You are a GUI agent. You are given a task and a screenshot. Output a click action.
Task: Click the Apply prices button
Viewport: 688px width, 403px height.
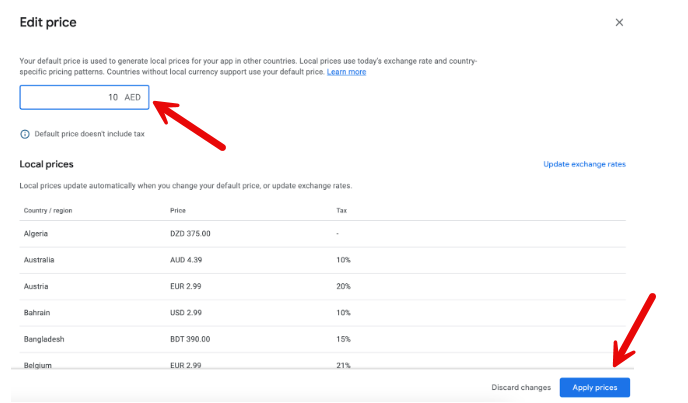[x=595, y=387]
